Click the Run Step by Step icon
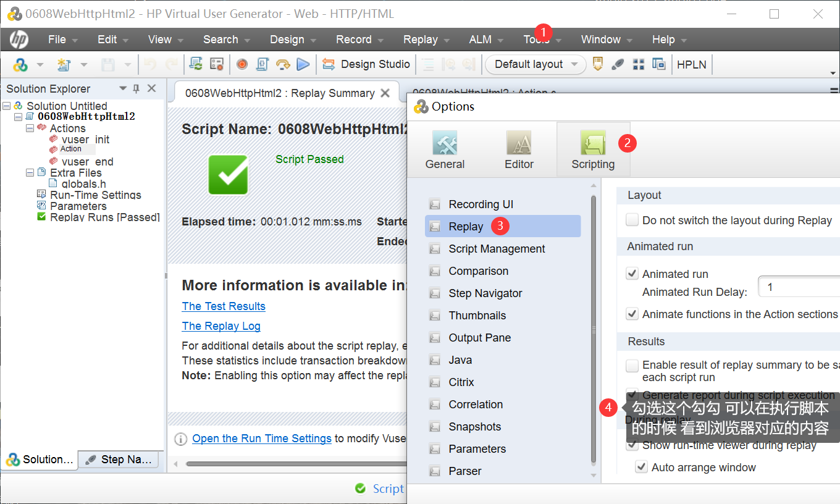Viewport: 840px width, 504px height. [x=283, y=64]
